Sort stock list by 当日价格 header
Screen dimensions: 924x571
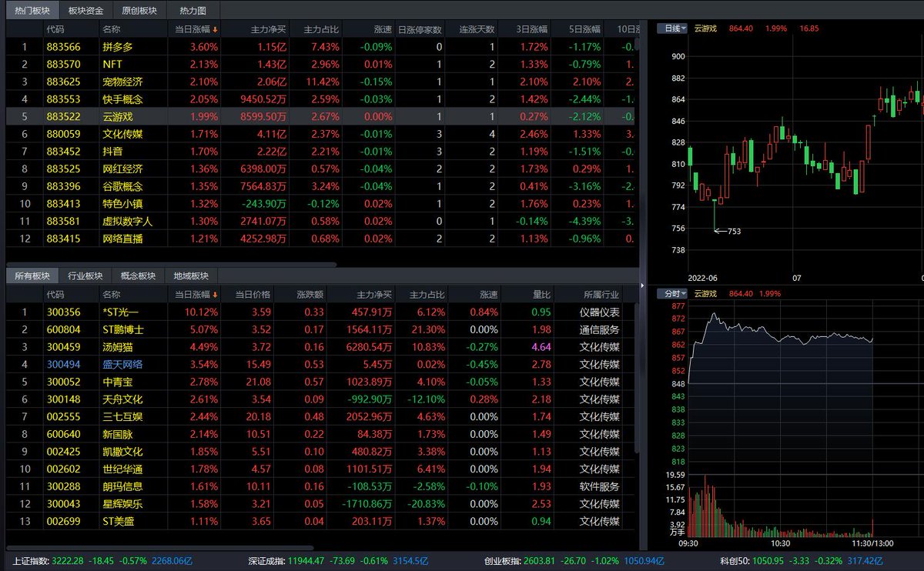[x=253, y=295]
